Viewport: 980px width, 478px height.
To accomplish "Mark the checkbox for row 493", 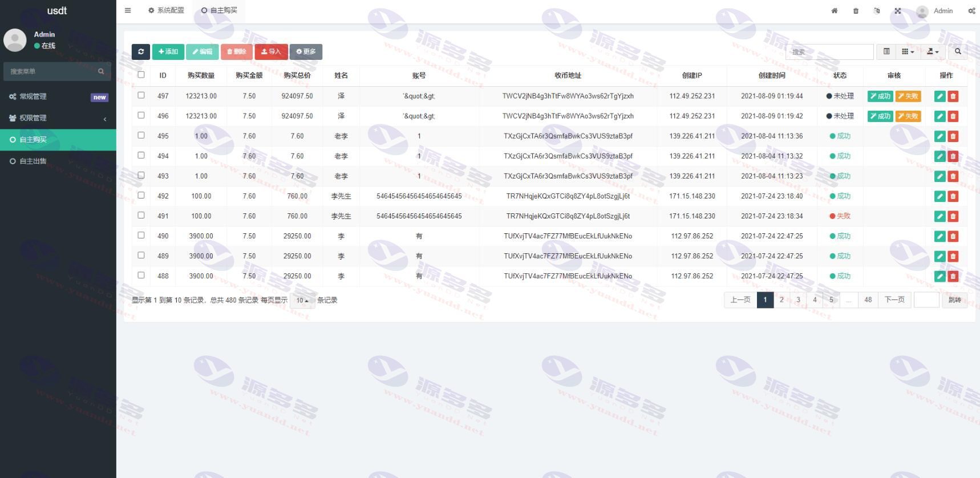I will [x=141, y=175].
